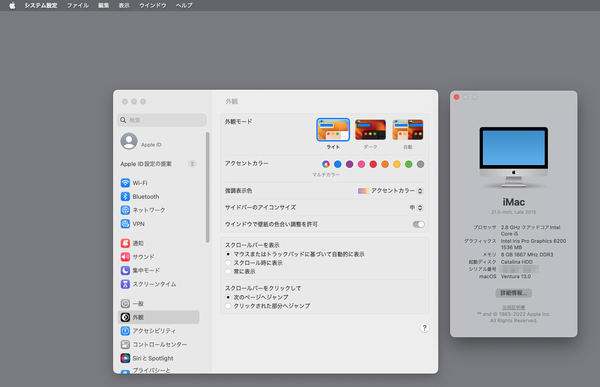
Task: Click the search field in sidebar
Action: tap(162, 120)
